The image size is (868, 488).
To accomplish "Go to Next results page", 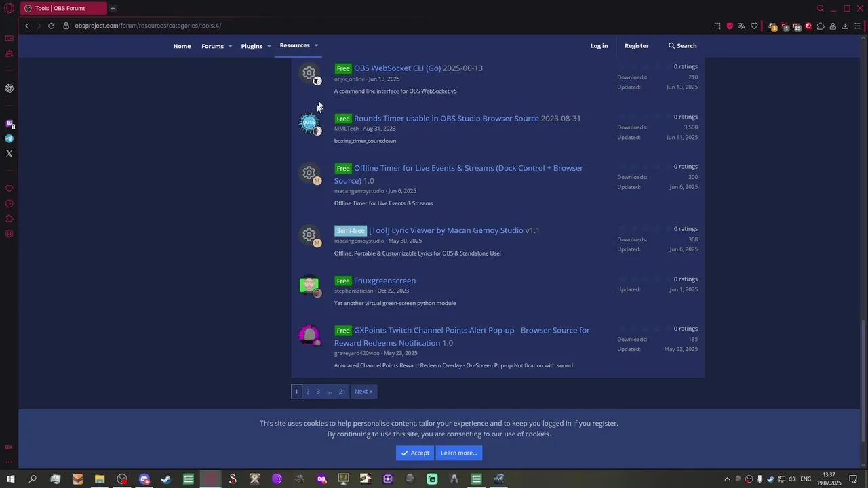I will pyautogui.click(x=363, y=391).
